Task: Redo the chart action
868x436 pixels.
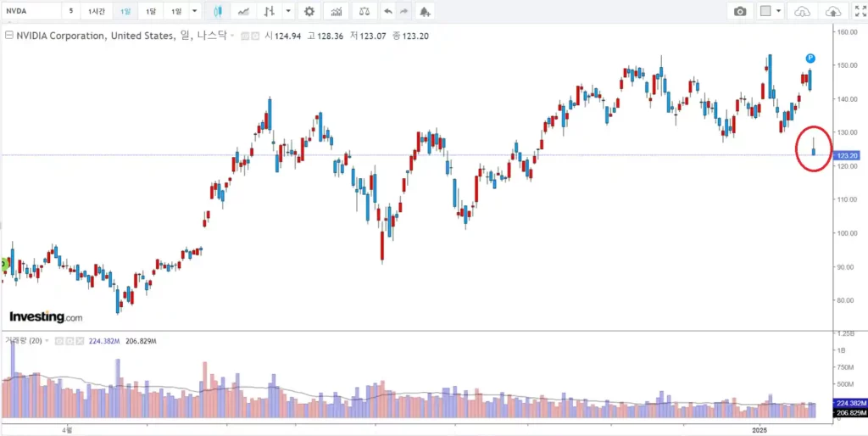Action: pyautogui.click(x=404, y=11)
